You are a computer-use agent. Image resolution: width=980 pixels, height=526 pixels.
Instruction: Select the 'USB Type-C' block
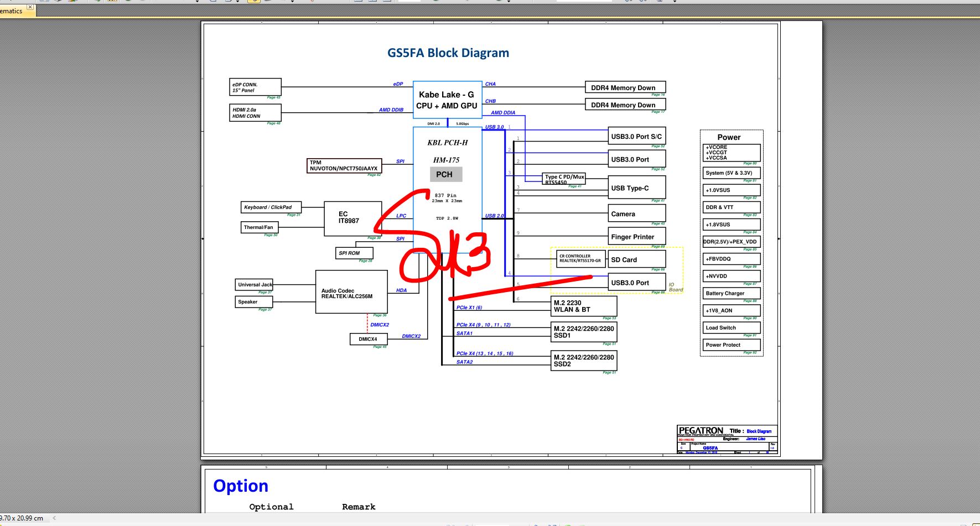coord(636,188)
